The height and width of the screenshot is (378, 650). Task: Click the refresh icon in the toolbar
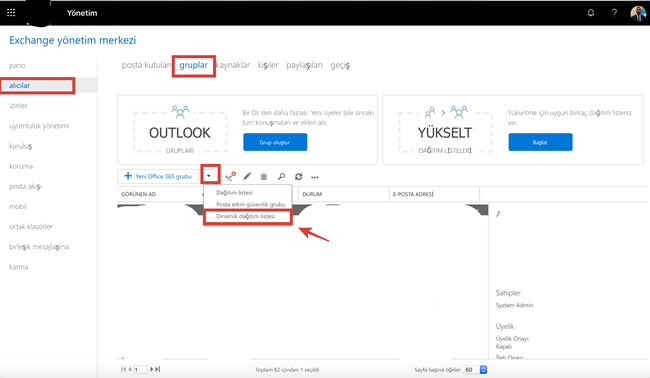tap(298, 177)
